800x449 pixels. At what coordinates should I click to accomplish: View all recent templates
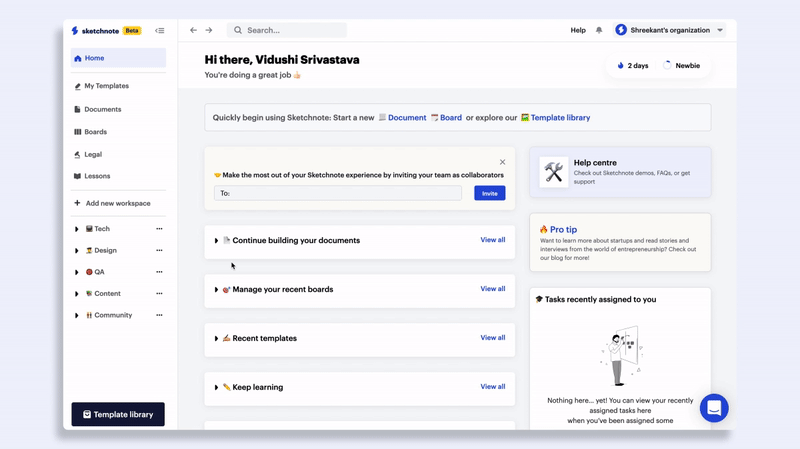[x=493, y=338]
